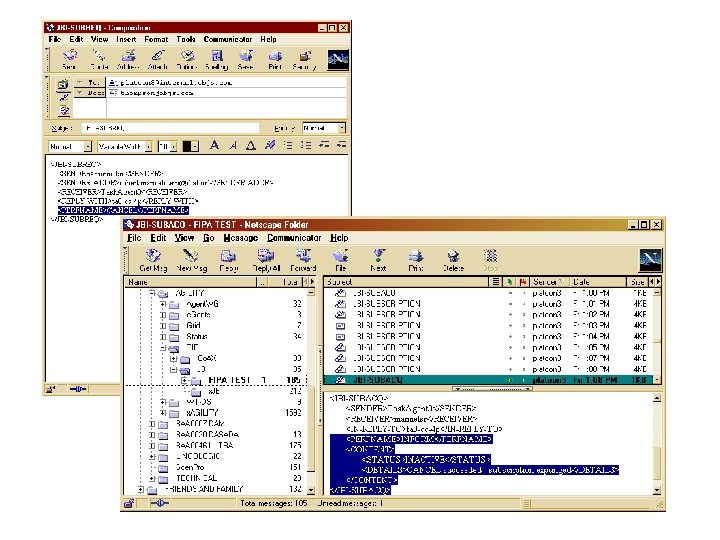Click the Netscape logo in Folder window

point(650,260)
